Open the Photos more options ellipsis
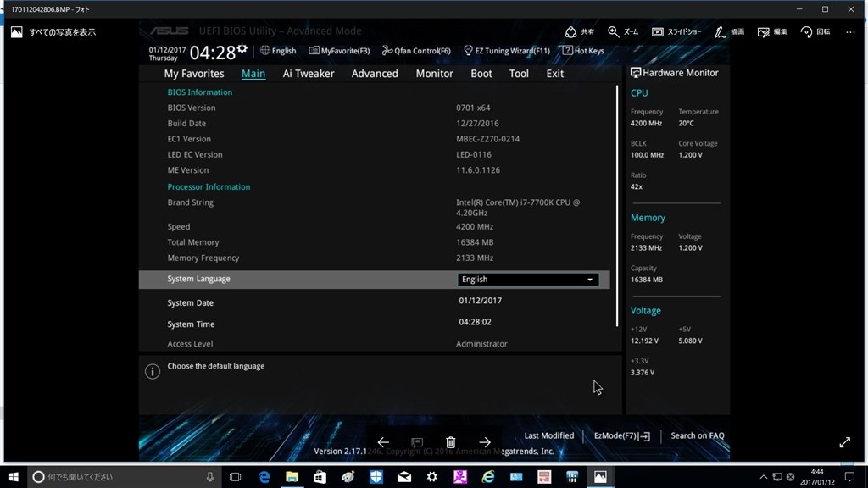 pyautogui.click(x=850, y=31)
